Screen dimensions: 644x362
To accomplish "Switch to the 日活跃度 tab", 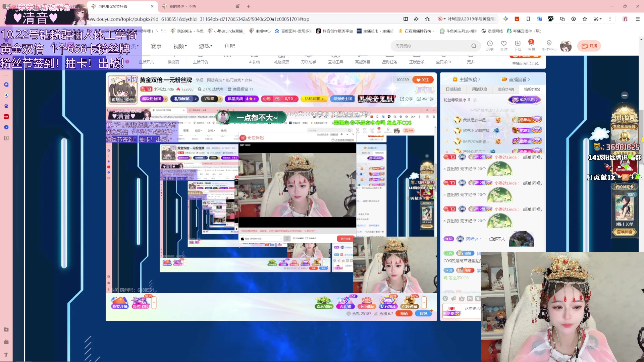I will point(453,89).
